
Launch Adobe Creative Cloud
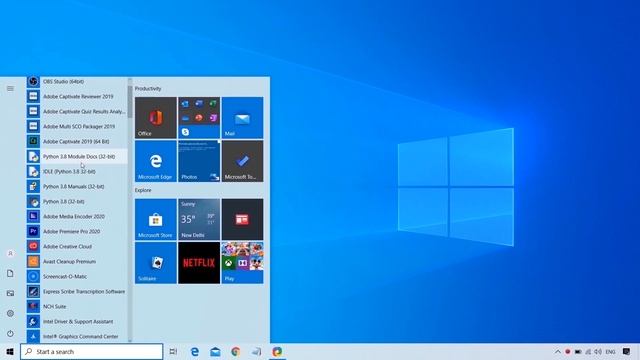pos(77,247)
